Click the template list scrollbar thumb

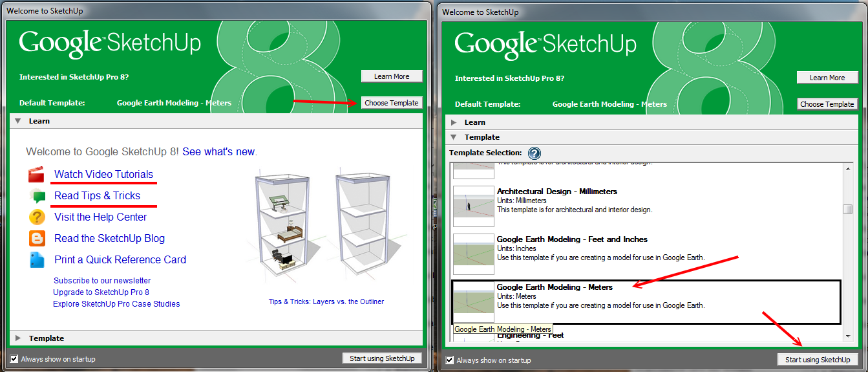pyautogui.click(x=848, y=209)
